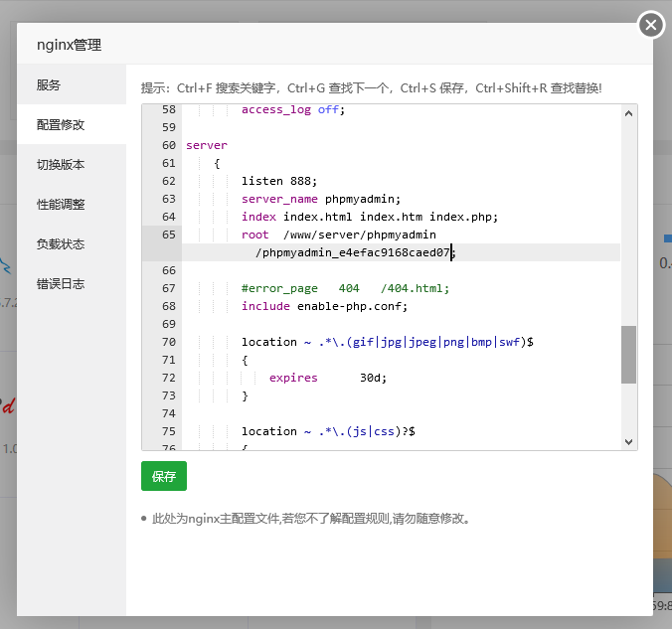Select the 配置修改 sidebar tab
The image size is (672, 629).
pos(61,125)
